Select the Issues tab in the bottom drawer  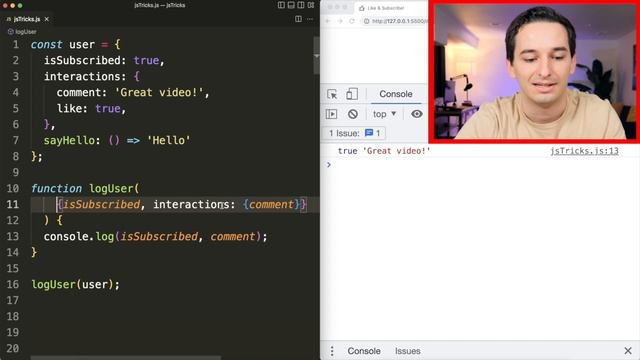point(407,351)
